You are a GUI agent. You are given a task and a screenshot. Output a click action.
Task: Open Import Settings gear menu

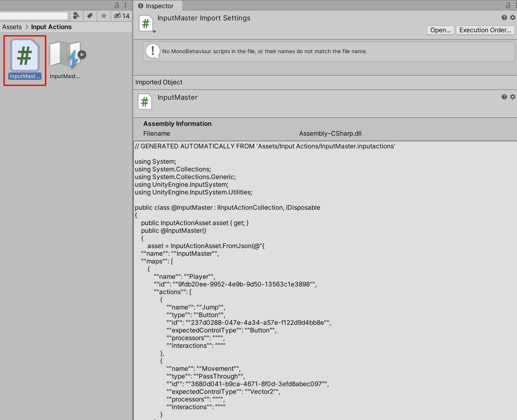tap(513, 17)
